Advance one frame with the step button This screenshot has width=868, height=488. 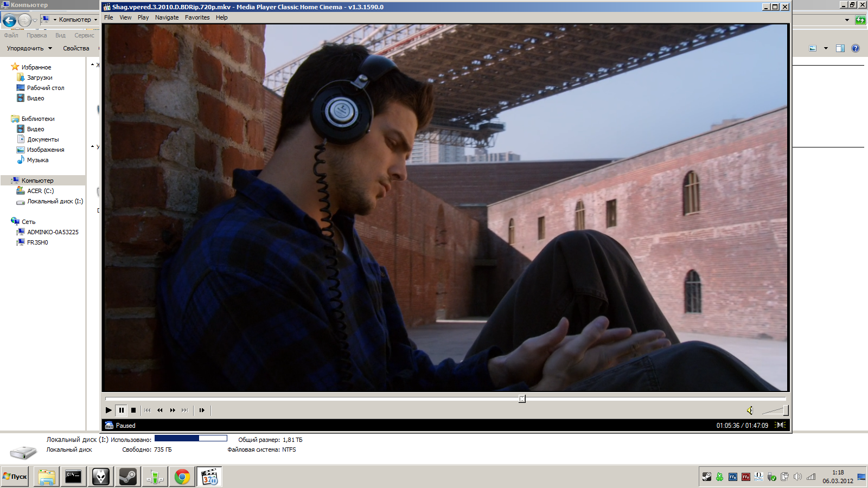click(202, 410)
